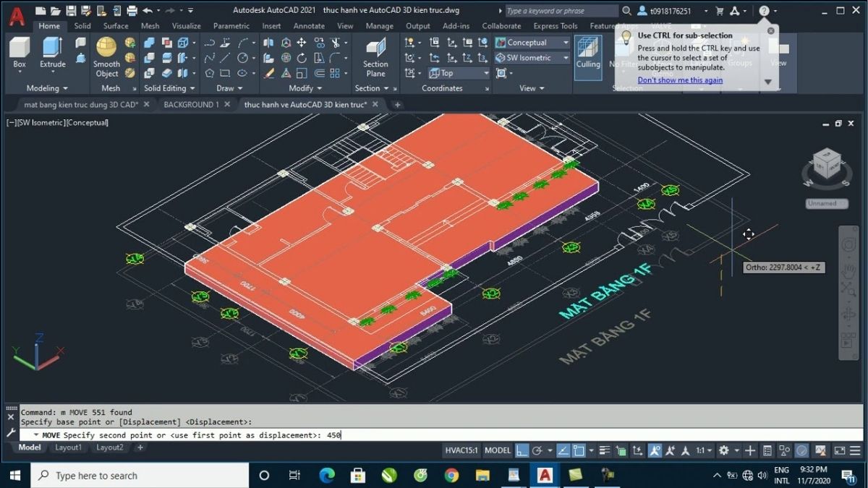Click the Save icon in quick access toolbar
868x488 pixels.
[x=70, y=10]
